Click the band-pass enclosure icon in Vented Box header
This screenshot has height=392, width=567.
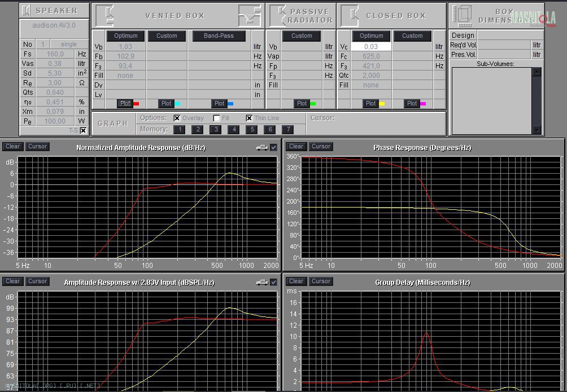pyautogui.click(x=250, y=16)
